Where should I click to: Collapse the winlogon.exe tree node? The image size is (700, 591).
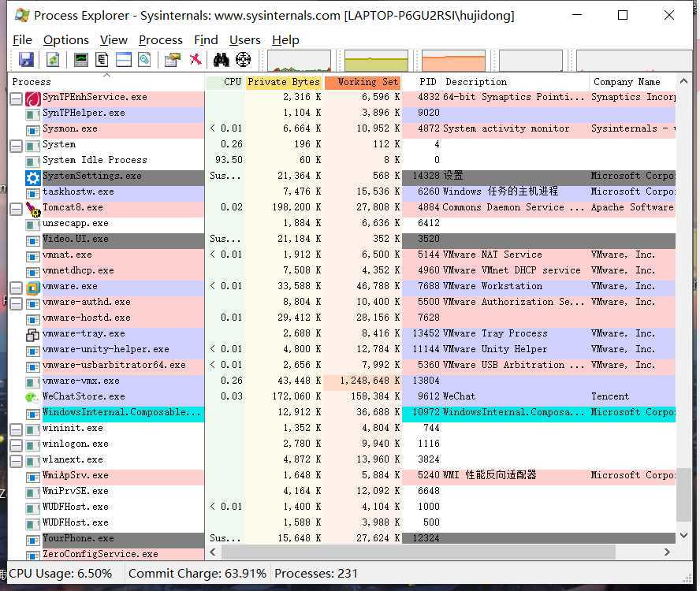coord(16,445)
